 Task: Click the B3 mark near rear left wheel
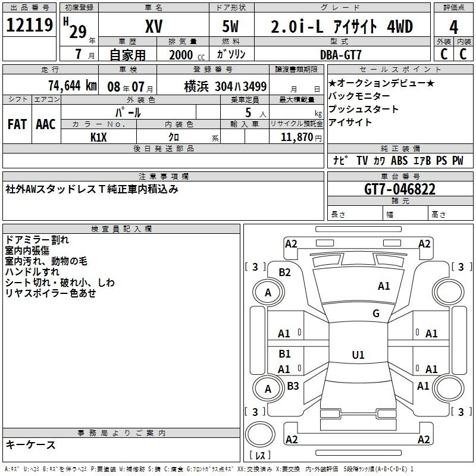click(x=293, y=386)
